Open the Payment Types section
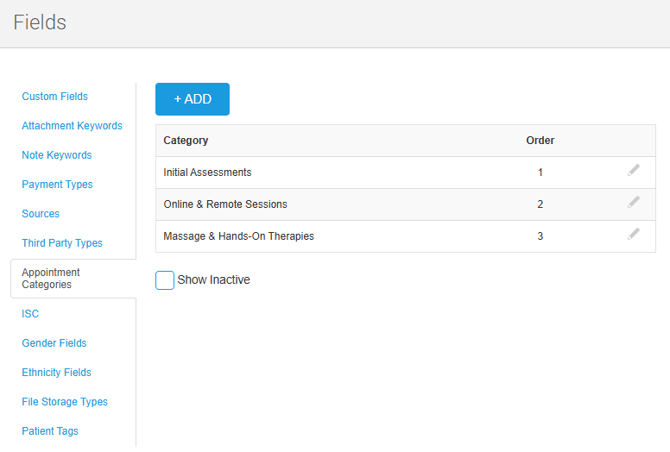This screenshot has width=670, height=452. coord(57,184)
